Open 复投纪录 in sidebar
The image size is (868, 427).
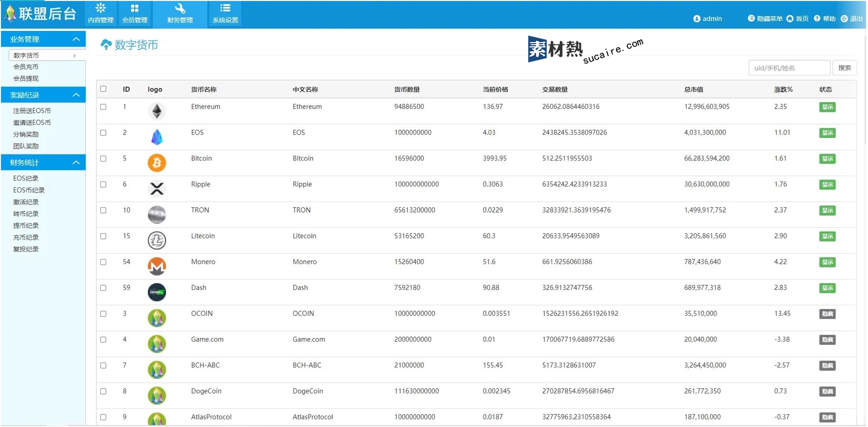click(26, 249)
